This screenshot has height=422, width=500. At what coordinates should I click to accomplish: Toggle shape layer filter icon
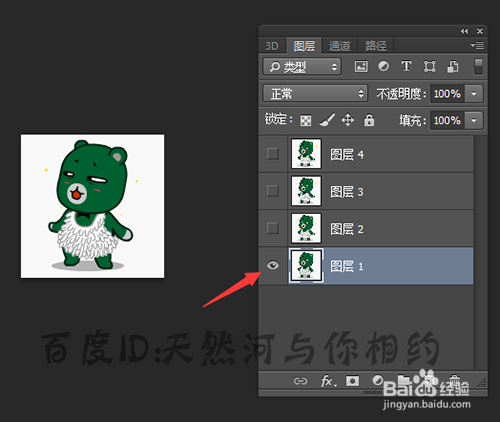click(x=429, y=66)
